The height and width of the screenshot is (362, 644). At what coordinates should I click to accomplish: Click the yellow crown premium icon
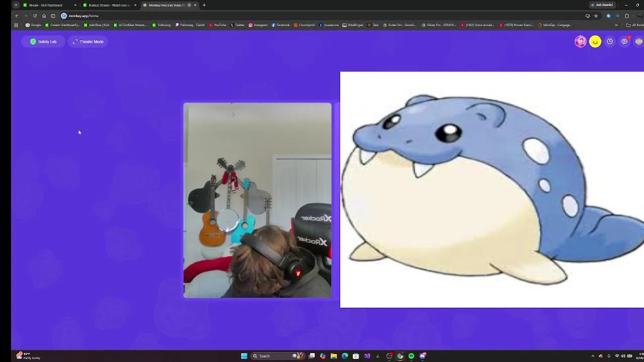coord(595,42)
